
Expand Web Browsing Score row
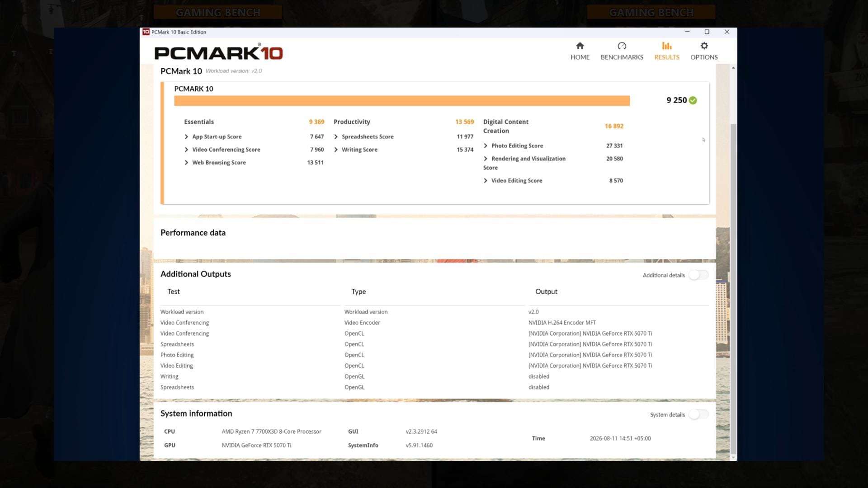[x=186, y=163]
